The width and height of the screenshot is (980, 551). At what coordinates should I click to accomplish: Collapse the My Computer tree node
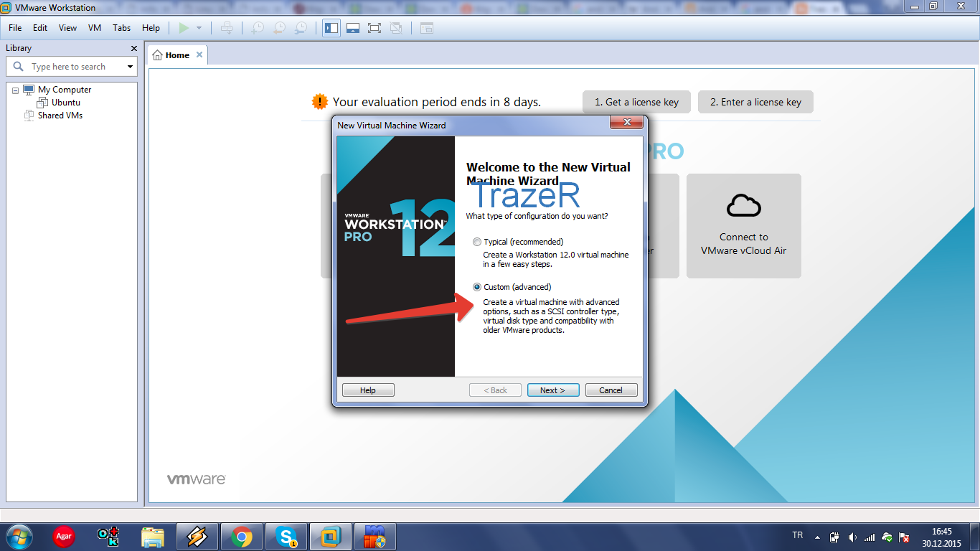pos(15,90)
